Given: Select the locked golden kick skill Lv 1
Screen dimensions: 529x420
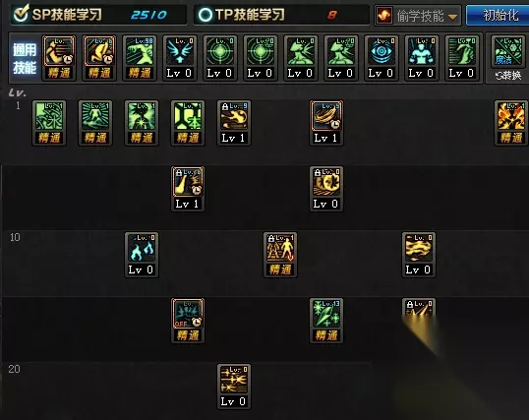Looking at the screenshot, I should coord(188,182).
